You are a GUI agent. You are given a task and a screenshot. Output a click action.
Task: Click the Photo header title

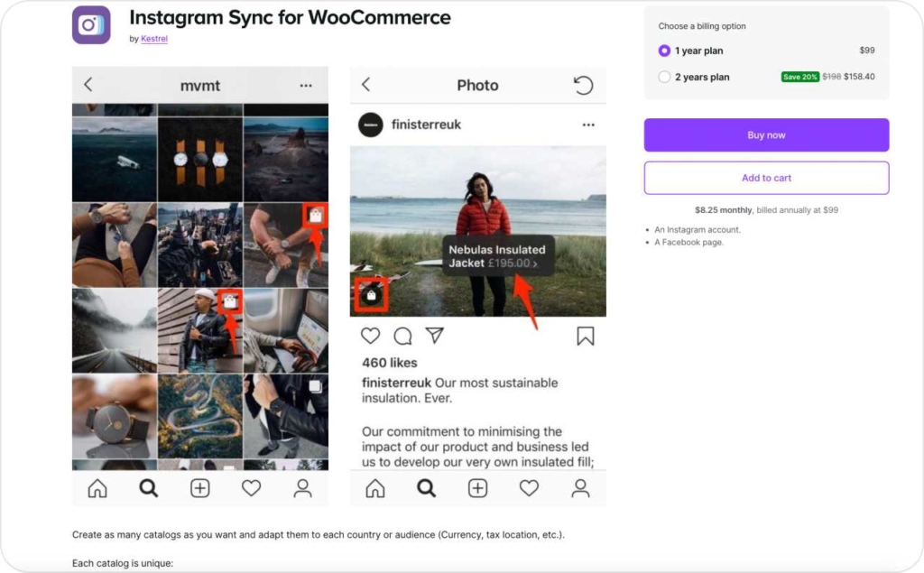click(x=477, y=86)
